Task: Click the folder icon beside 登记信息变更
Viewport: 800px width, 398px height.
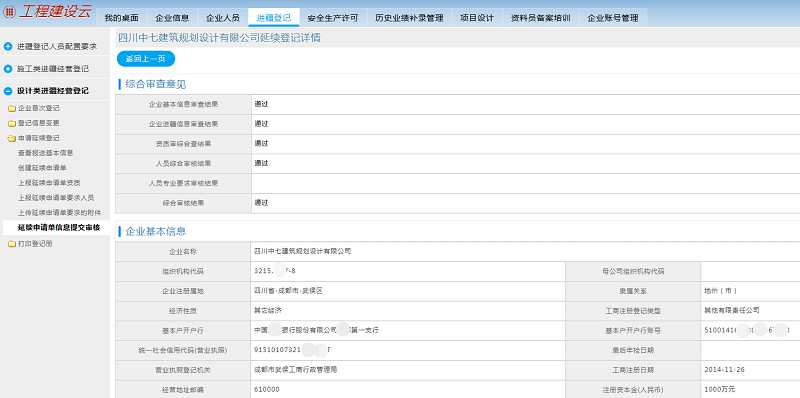Action: tap(12, 123)
